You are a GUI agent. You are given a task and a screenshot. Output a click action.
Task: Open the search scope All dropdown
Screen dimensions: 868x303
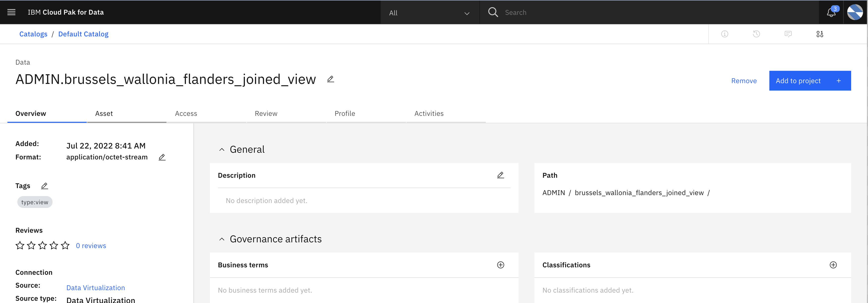point(430,12)
